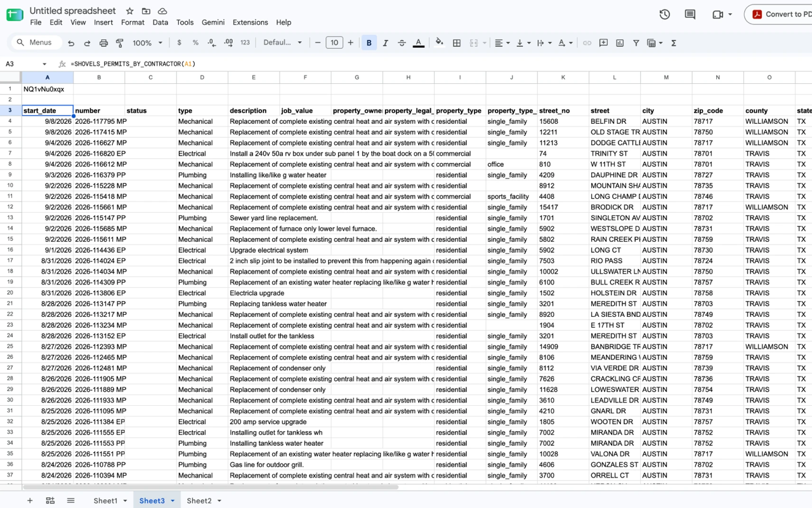The image size is (812, 508).
Task: Open version history clock icon
Action: [x=664, y=15]
